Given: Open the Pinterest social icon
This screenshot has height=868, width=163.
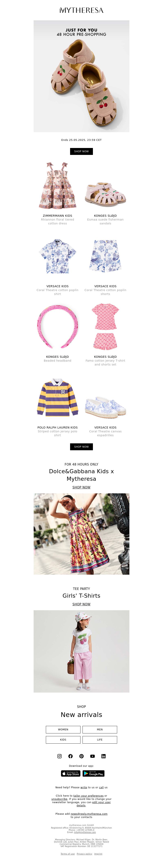Looking at the screenshot, I should [81, 756].
